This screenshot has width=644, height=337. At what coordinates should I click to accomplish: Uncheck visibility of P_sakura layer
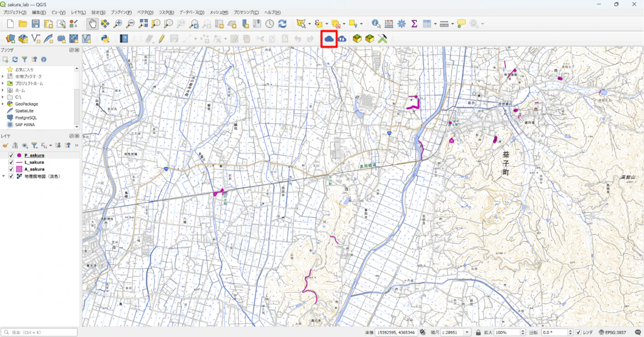(11, 155)
